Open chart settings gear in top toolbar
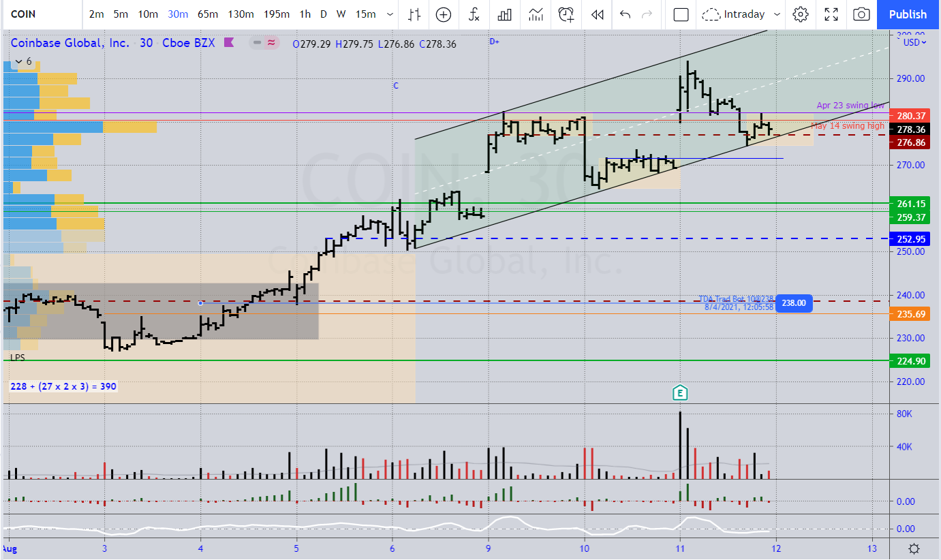The width and height of the screenshot is (941, 560). coord(801,14)
